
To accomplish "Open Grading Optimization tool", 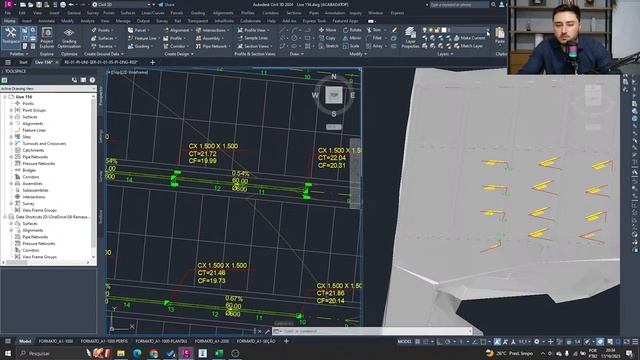I will (69, 38).
